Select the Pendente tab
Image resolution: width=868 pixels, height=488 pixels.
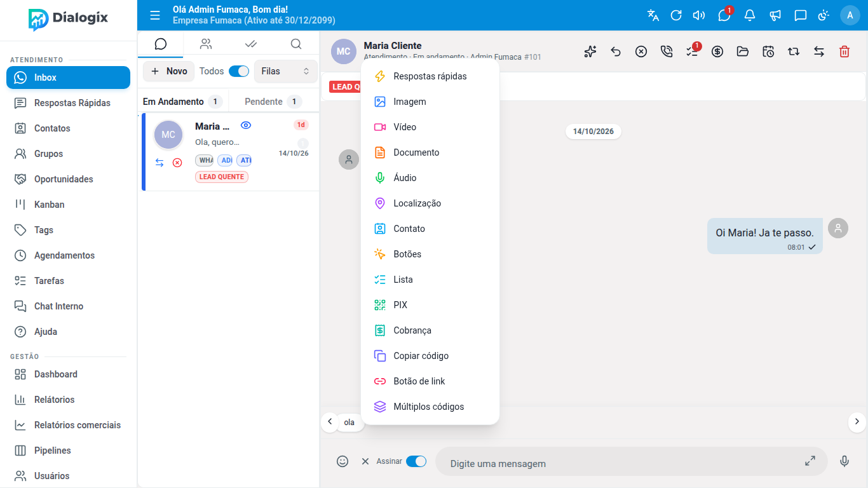(x=273, y=102)
